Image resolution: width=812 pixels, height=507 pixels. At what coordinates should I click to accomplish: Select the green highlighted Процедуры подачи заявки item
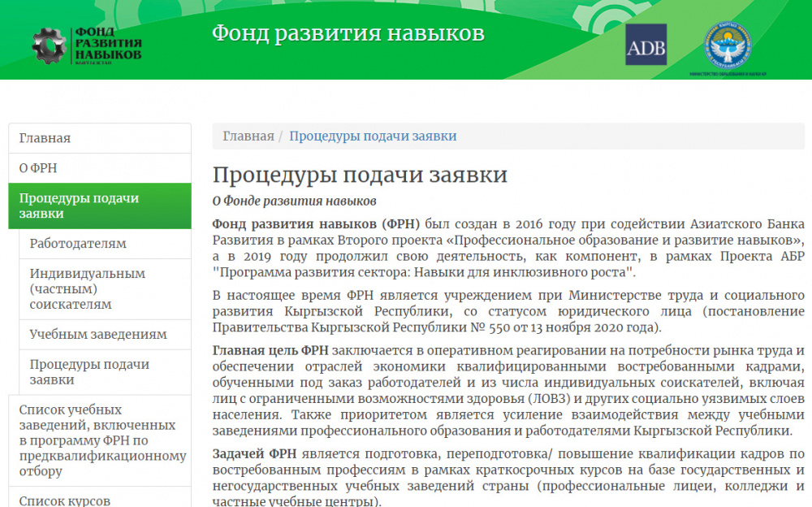[x=79, y=206]
